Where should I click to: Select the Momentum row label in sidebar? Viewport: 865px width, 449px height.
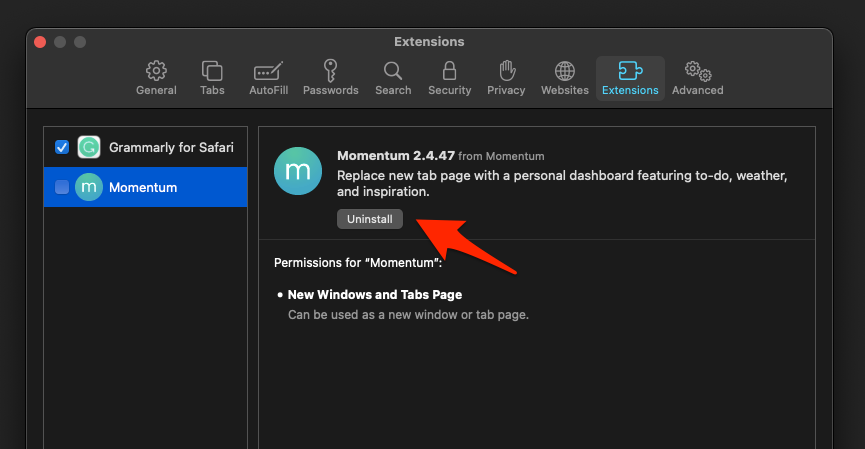143,187
